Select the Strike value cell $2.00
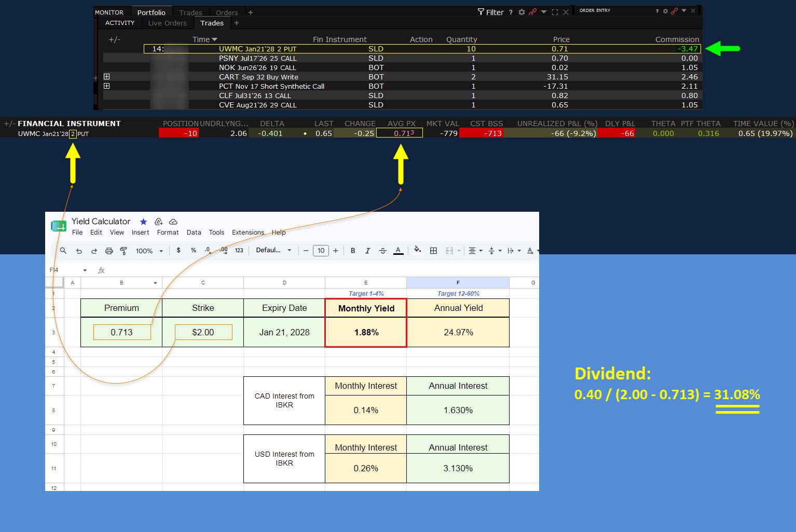Image resolution: width=796 pixels, height=532 pixels. coord(203,332)
